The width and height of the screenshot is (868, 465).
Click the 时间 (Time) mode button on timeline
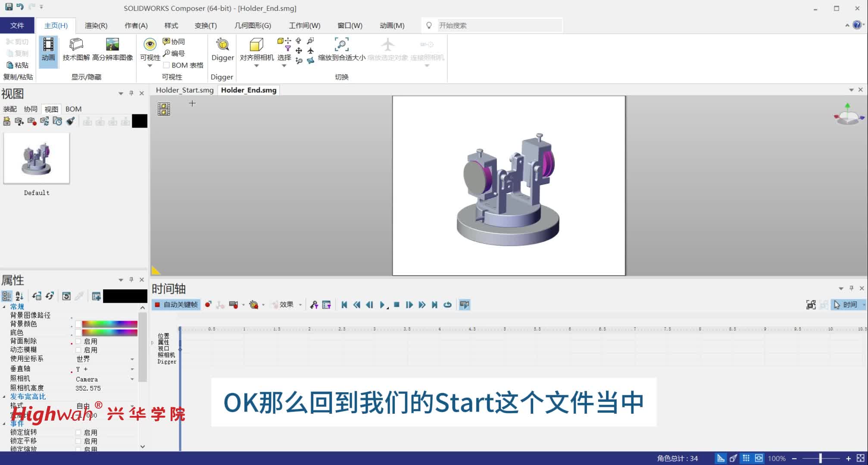pos(846,305)
